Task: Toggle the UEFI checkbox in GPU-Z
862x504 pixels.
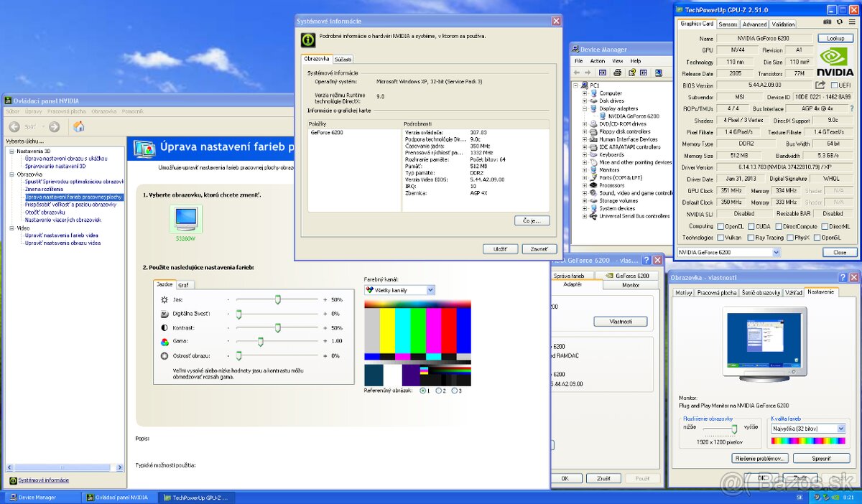Action: 834,85
